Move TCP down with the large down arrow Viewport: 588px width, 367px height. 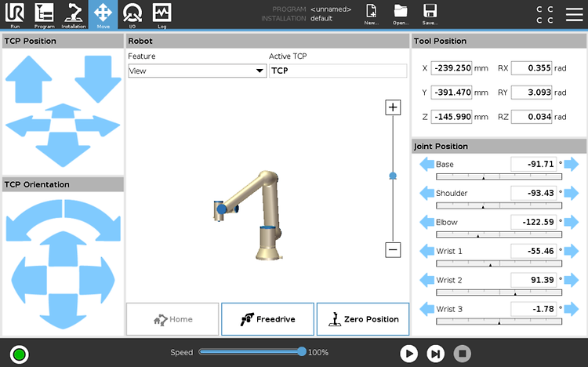point(98,79)
